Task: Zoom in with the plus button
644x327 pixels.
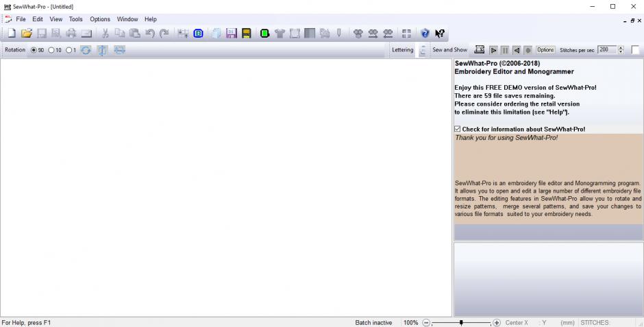Action: click(x=497, y=323)
